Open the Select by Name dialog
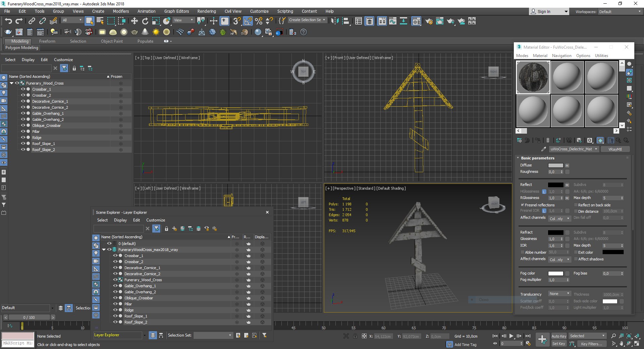 pyautogui.click(x=100, y=21)
